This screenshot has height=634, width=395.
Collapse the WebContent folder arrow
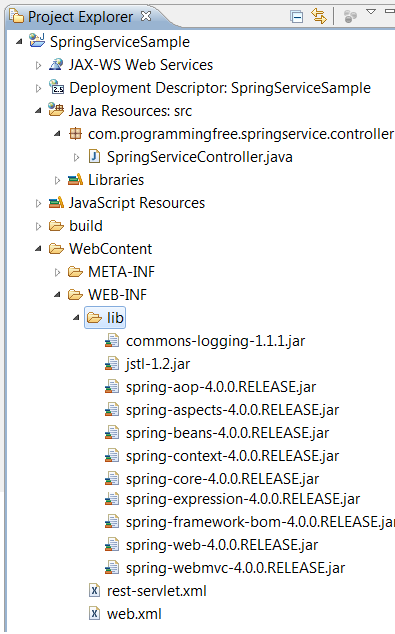pos(38,249)
